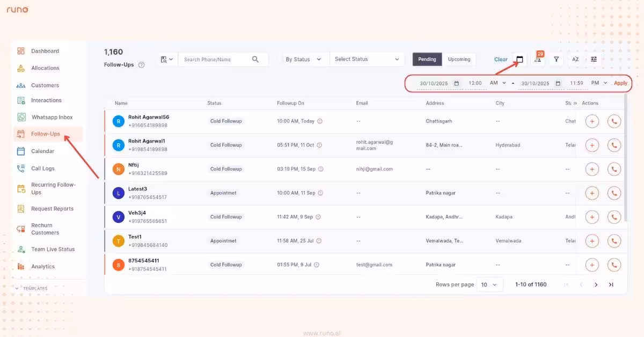Viewport: 644px width, 337px height.
Task: Open the Rows per page dropdown
Action: click(489, 284)
